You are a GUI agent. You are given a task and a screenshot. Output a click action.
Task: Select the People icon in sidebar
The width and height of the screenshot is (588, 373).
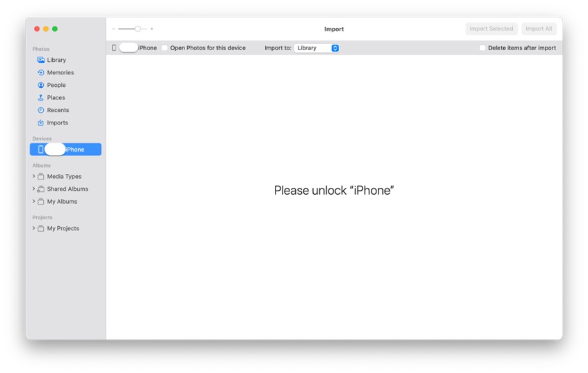[x=41, y=86]
